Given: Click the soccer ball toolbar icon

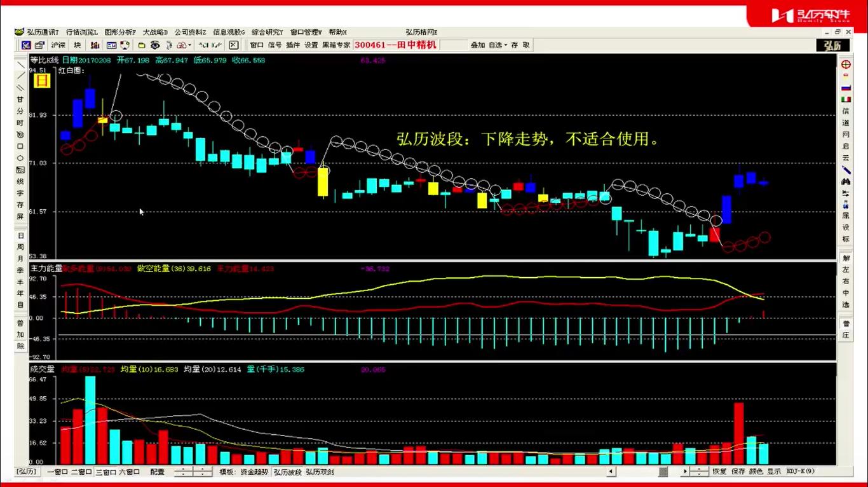Looking at the screenshot, I should pyautogui.click(x=125, y=45).
